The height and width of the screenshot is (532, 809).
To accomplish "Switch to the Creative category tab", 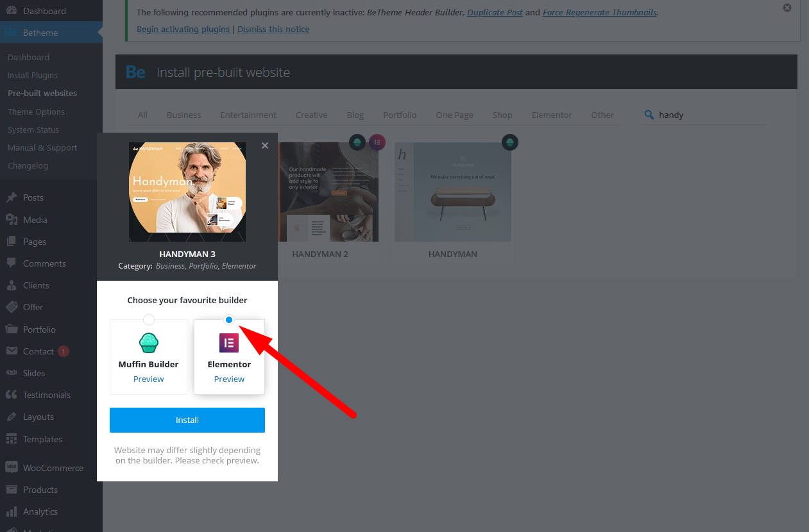I will tap(312, 115).
